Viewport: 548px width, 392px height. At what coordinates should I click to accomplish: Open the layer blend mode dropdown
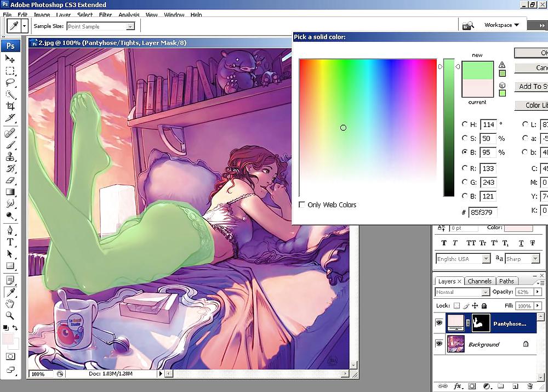tap(486, 292)
